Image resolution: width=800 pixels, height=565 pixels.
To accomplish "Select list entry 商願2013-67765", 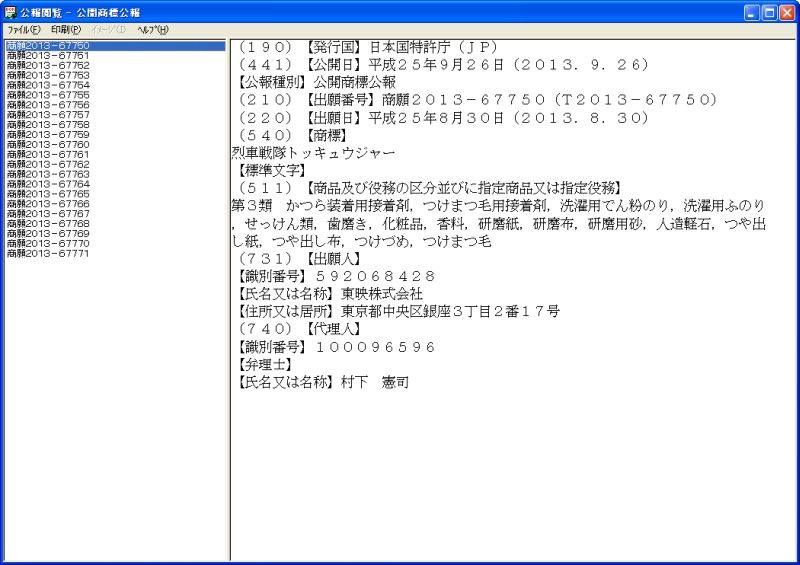I will tap(48, 194).
